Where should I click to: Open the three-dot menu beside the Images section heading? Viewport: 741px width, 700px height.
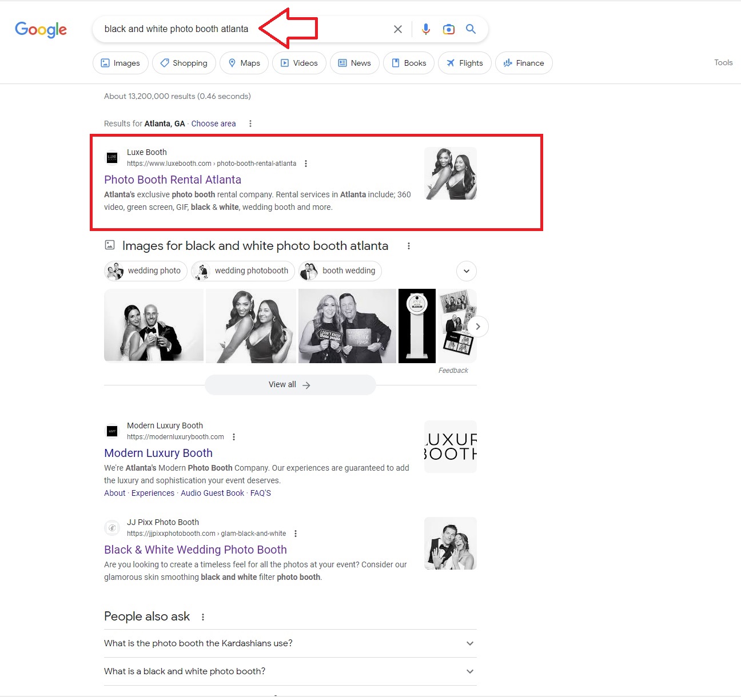(408, 246)
